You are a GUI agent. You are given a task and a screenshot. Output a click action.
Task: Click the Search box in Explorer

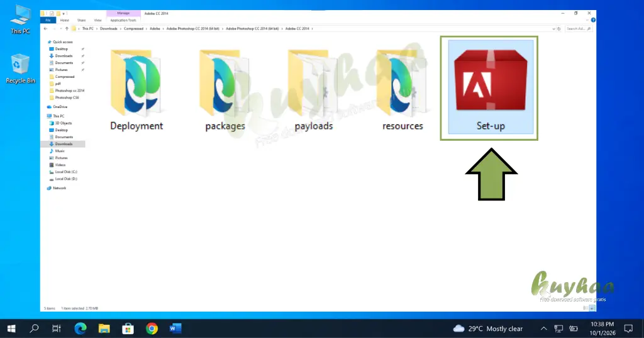click(578, 29)
